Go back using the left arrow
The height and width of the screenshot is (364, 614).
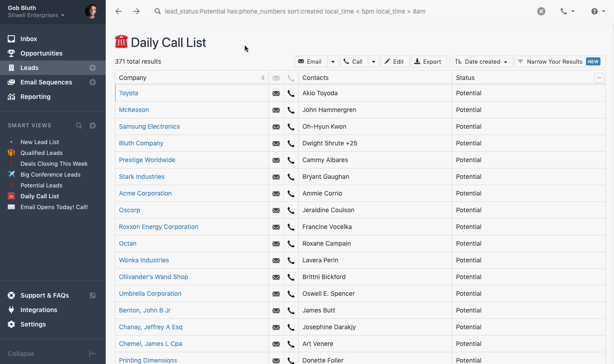(118, 11)
